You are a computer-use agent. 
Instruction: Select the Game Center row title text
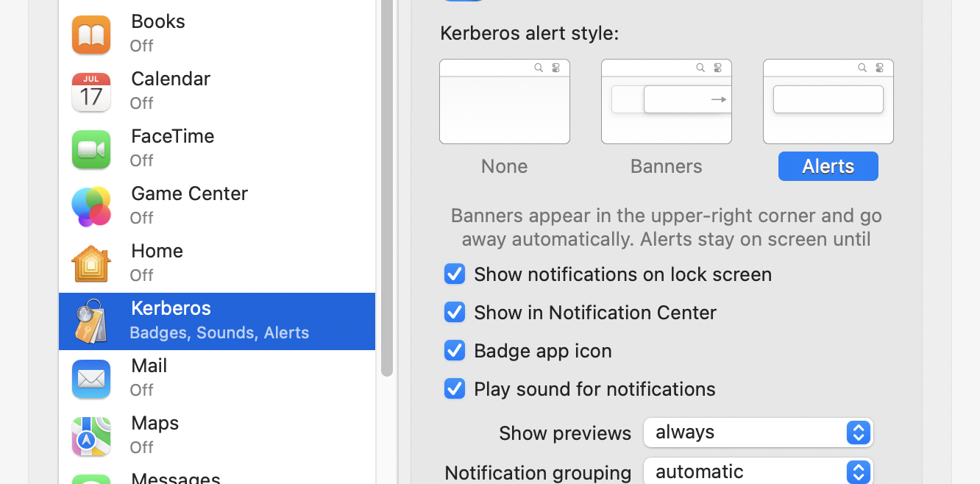click(190, 193)
